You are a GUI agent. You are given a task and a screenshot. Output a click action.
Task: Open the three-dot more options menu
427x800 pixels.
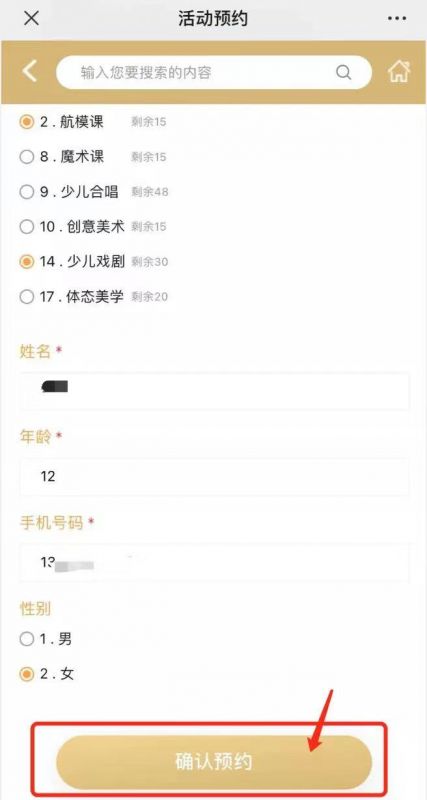(x=396, y=18)
